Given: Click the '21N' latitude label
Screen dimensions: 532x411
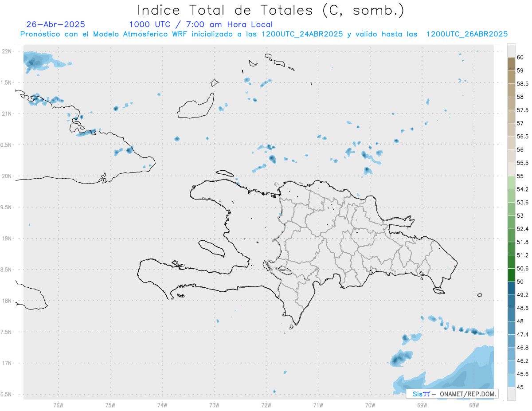Looking at the screenshot, I should (8, 114).
